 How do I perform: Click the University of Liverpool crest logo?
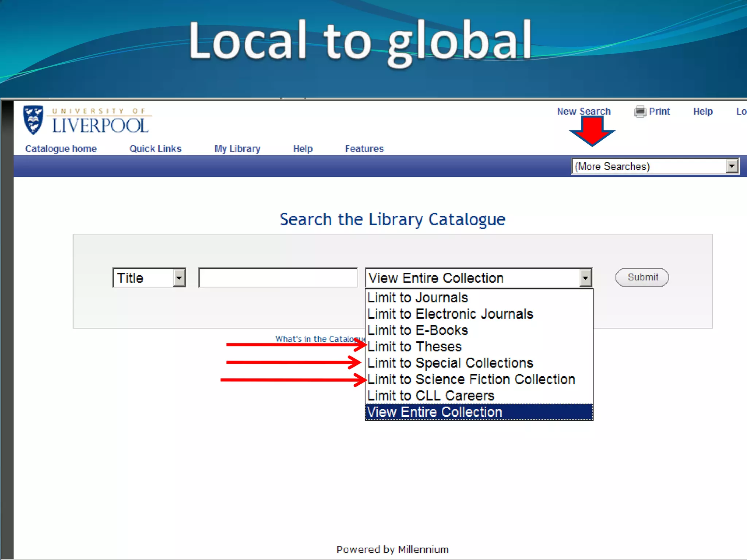point(33,120)
